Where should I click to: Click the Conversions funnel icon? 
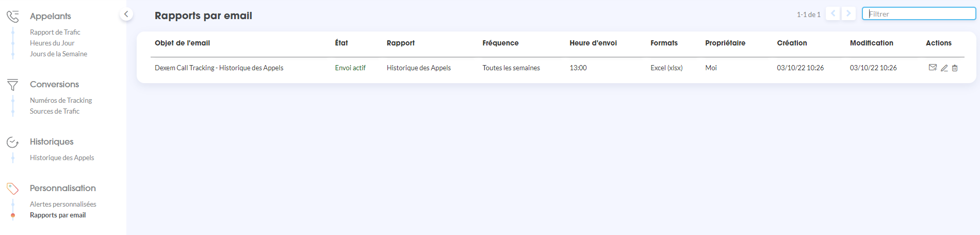[x=13, y=85]
